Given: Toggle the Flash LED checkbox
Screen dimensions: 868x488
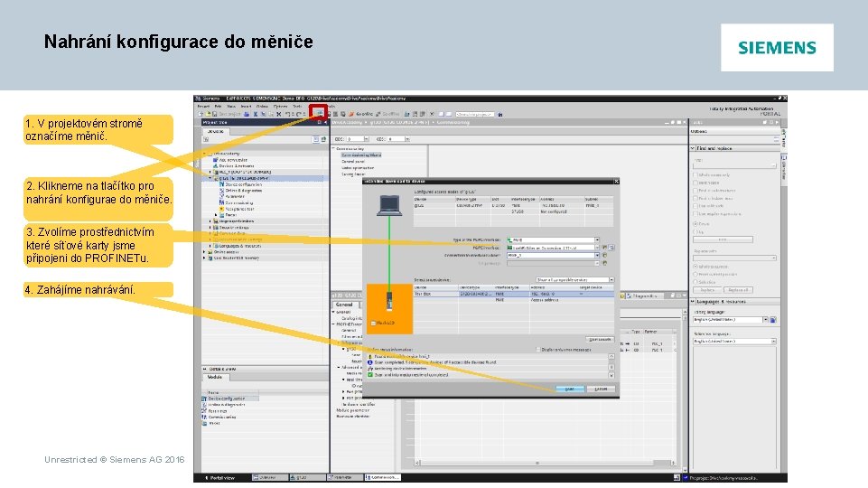Looking at the screenshot, I should click(x=373, y=323).
